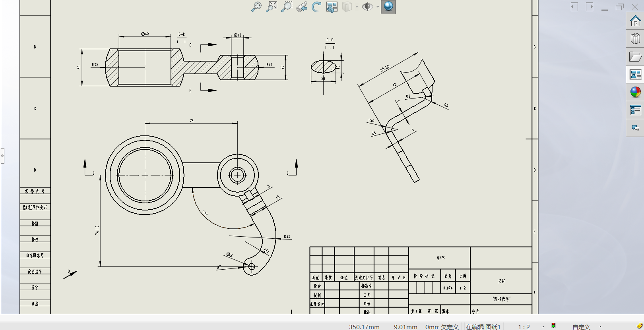Click the magnifier with expanding-corners box icon
The height and width of the screenshot is (330, 644).
pos(272,7)
